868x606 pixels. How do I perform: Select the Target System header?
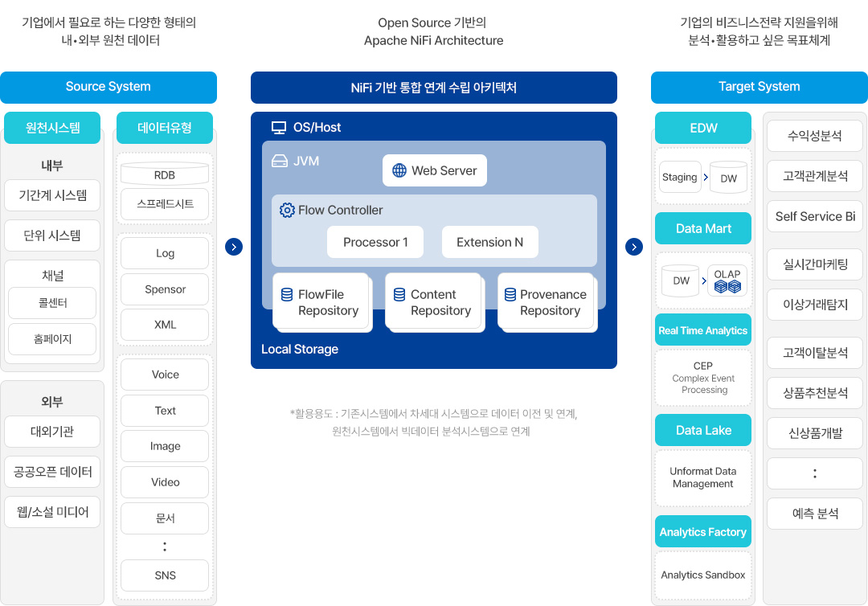pyautogui.click(x=759, y=88)
